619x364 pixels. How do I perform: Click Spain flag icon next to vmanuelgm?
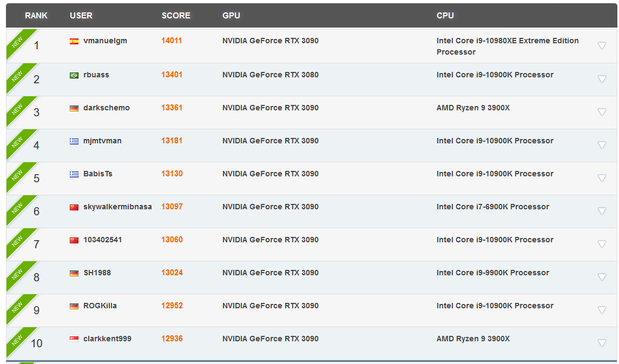click(x=74, y=41)
